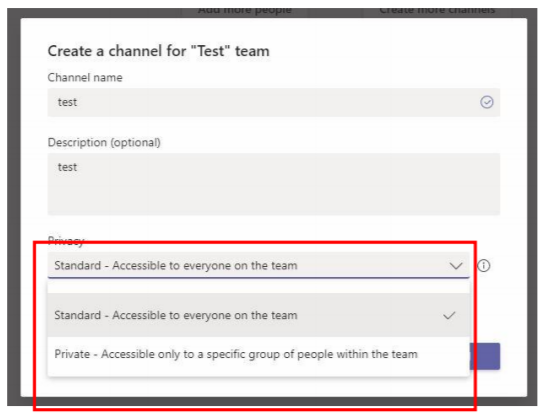Open the Privacy combo box showing Standard

(258, 265)
